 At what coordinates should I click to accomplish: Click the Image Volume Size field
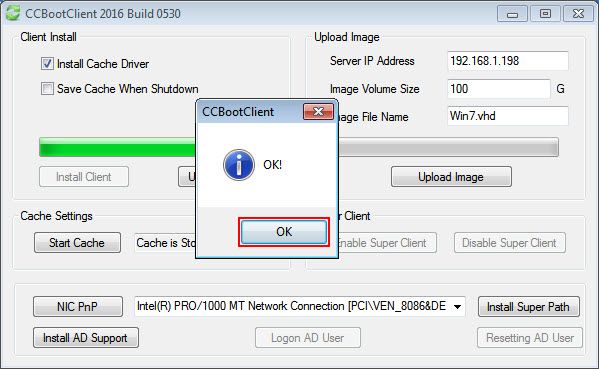tap(499, 89)
